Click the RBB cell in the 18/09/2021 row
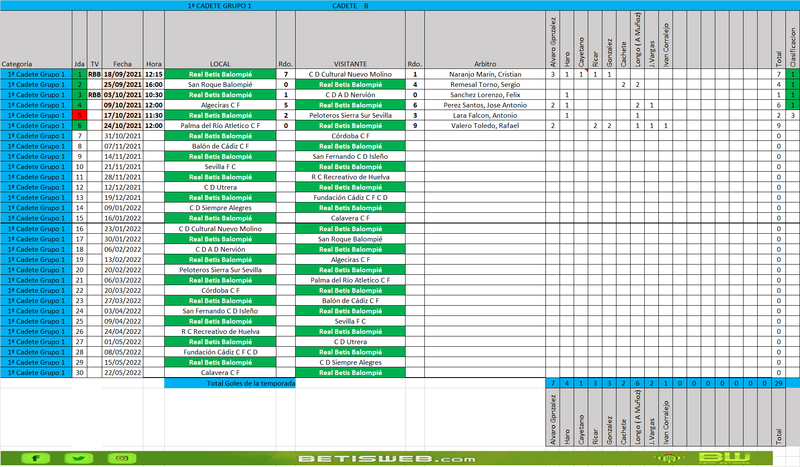Image resolution: width=800 pixels, height=467 pixels. pyautogui.click(x=94, y=74)
